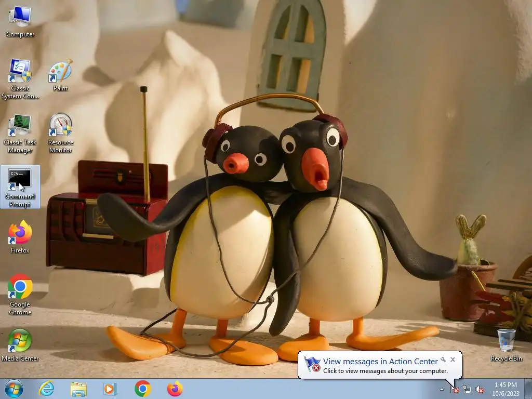Click the Action Center flag tray icon

[x=455, y=390]
